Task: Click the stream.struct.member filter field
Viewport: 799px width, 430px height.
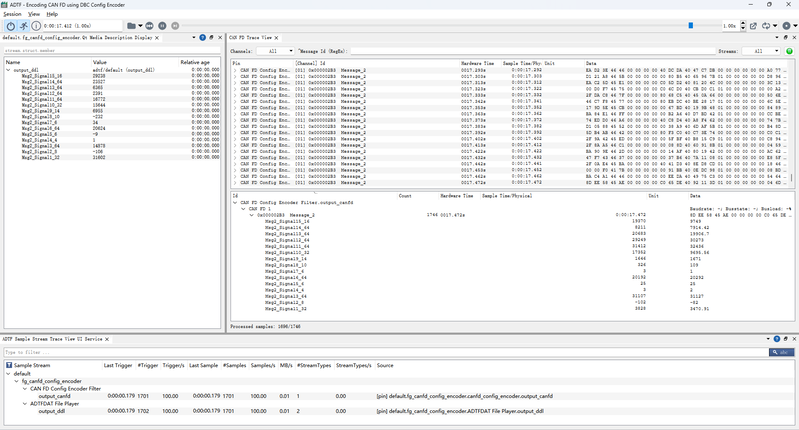Action: point(112,50)
